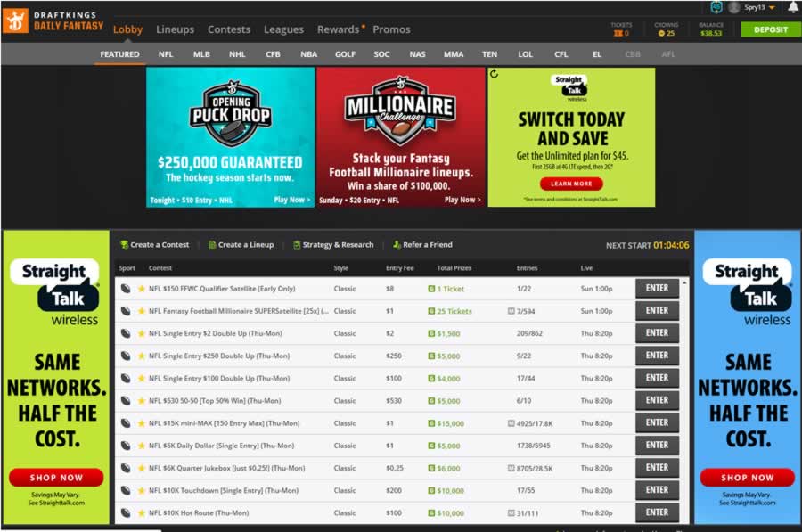Click football icon on FFWC Qualifier Satellite row
Viewport: 802px width, 532px height.
[126, 289]
